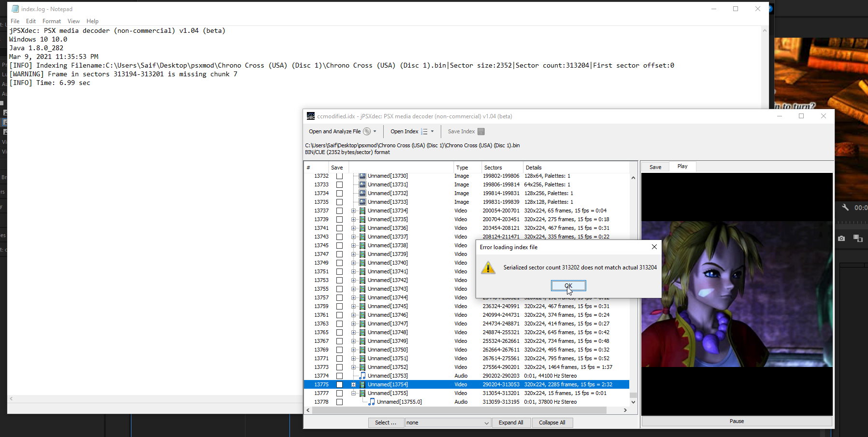The image size is (868, 437).
Task: Click the warning icon in error dialog
Action: 488,268
